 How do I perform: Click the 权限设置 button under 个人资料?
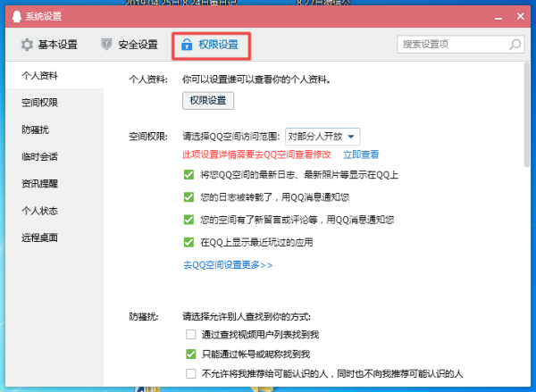[x=208, y=101]
